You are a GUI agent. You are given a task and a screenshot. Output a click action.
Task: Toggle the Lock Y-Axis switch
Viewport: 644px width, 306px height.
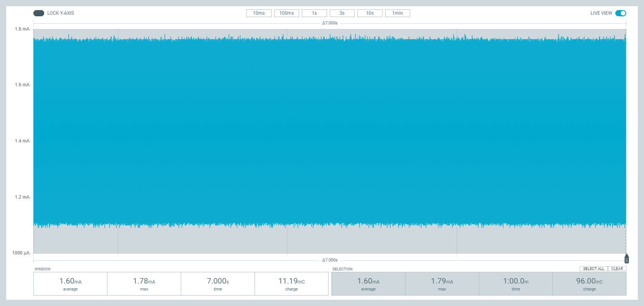pyautogui.click(x=39, y=13)
